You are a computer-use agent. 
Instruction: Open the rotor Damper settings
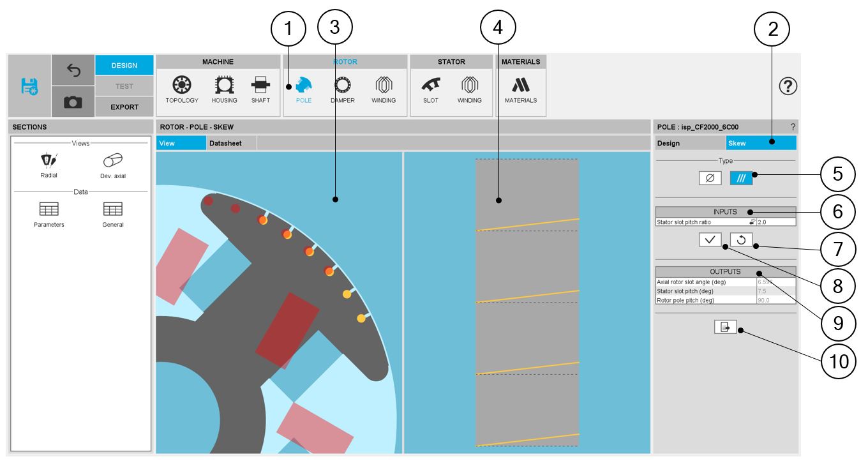342,89
